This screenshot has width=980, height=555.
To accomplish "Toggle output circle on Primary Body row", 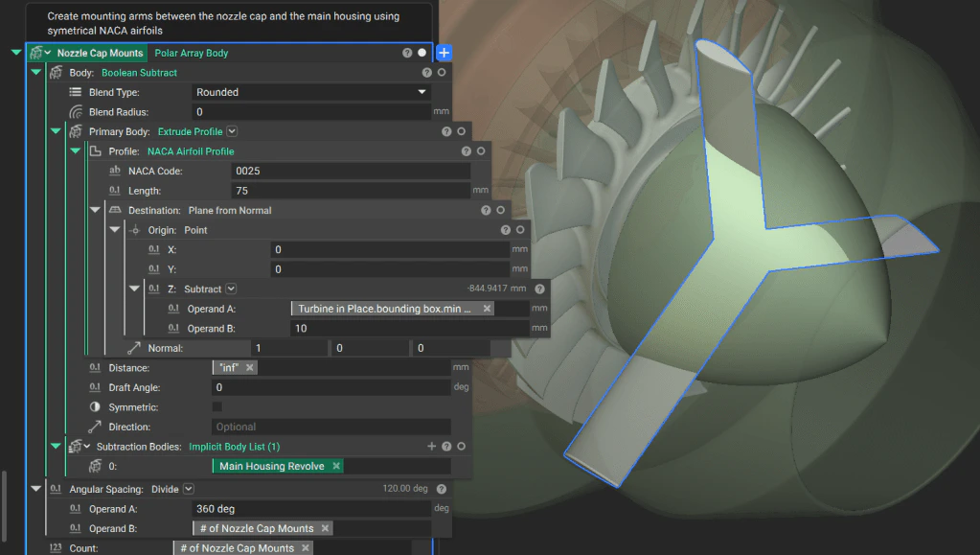I will [x=461, y=131].
